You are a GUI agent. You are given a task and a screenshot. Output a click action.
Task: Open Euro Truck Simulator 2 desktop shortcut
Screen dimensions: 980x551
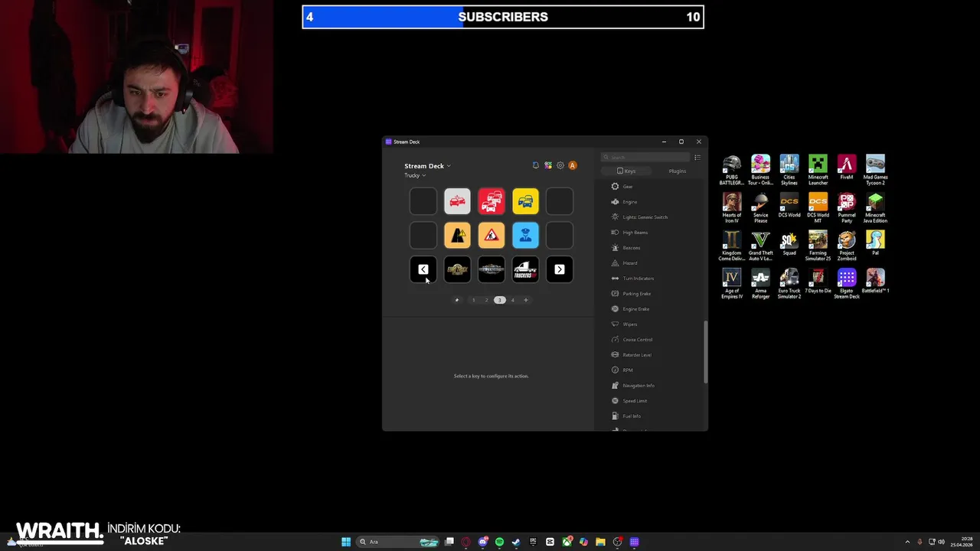click(x=789, y=284)
